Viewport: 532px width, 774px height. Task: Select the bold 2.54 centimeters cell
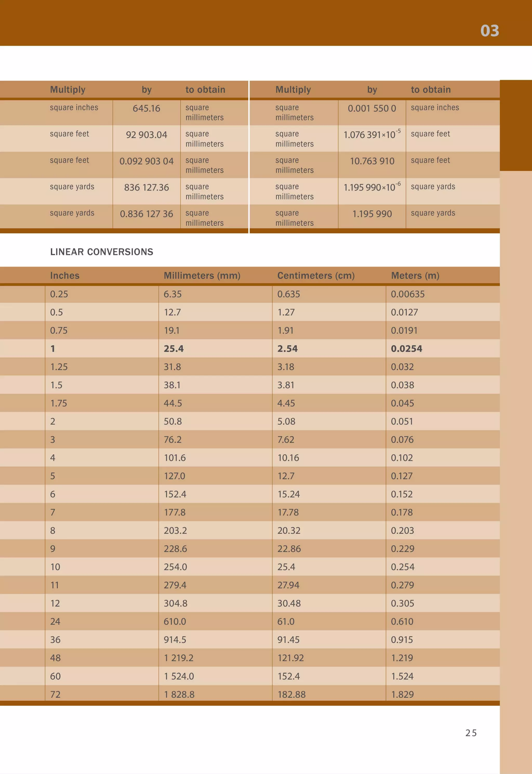287,349
